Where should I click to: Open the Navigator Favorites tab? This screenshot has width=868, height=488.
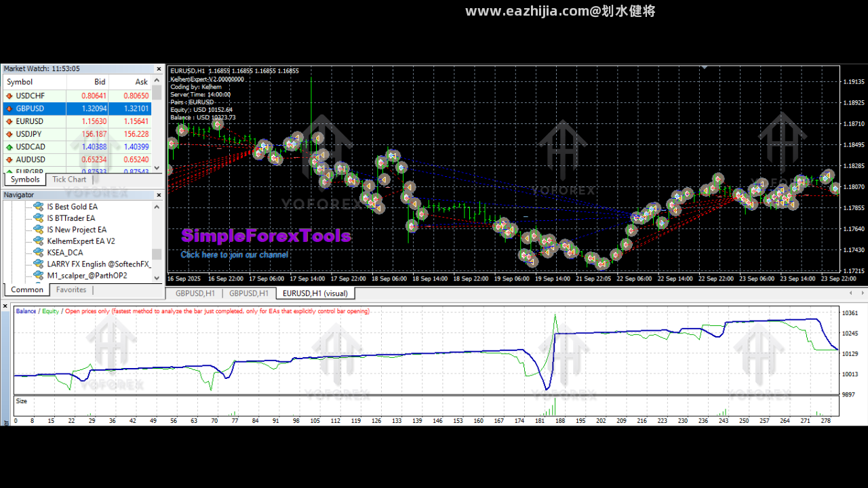click(x=71, y=289)
